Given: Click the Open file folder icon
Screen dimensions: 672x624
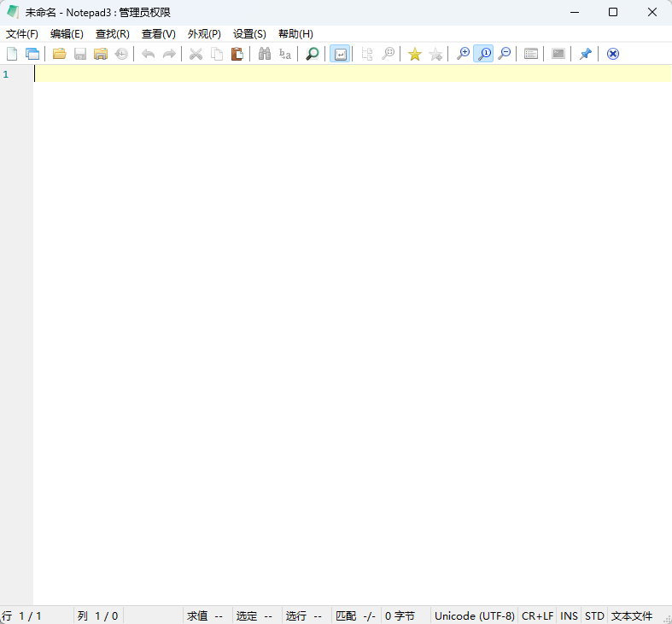Looking at the screenshot, I should click(x=60, y=54).
